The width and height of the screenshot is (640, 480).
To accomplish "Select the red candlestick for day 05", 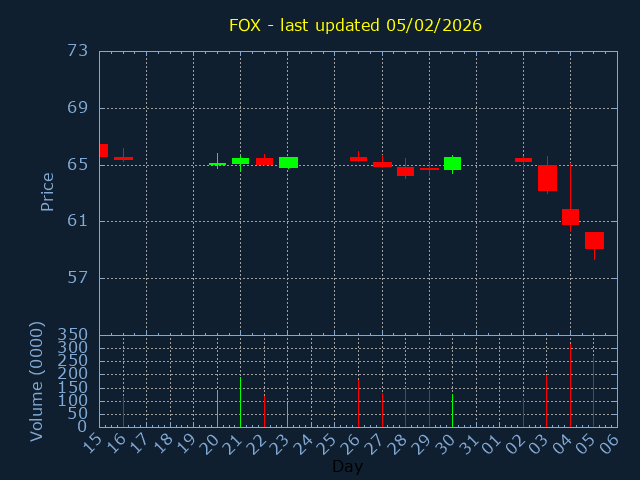I will pos(594,240).
